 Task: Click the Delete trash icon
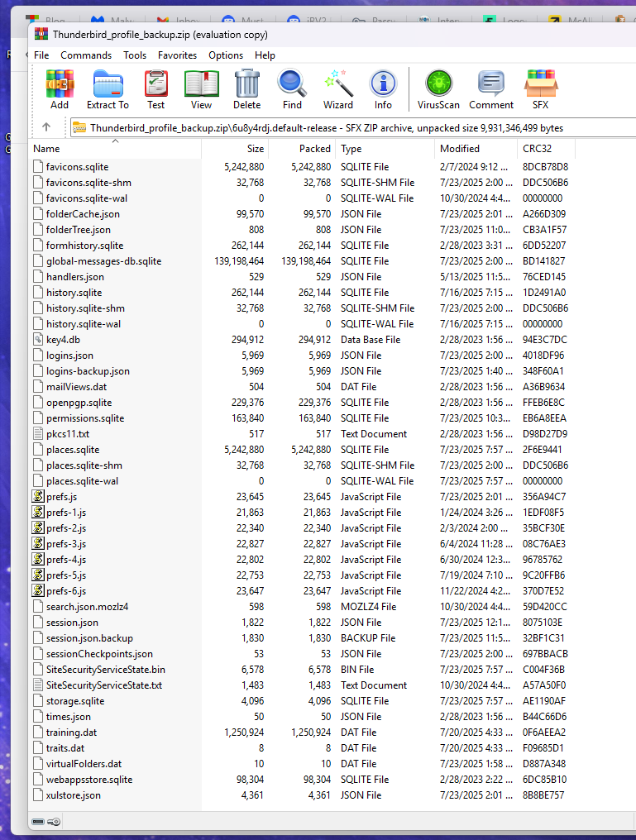coord(247,89)
